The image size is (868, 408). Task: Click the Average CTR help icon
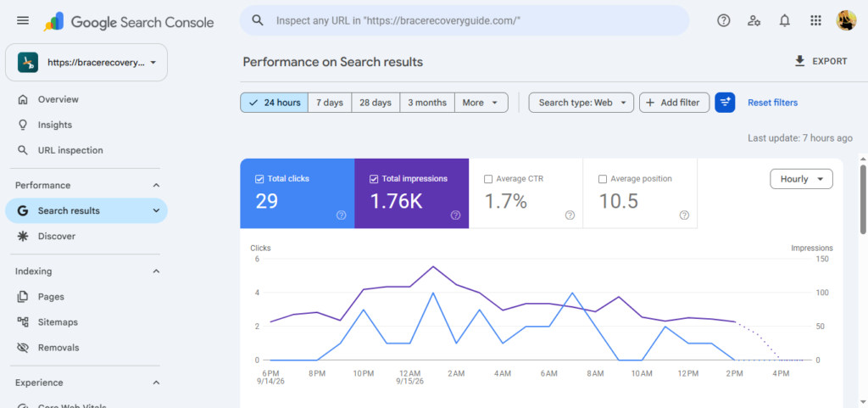pyautogui.click(x=570, y=215)
